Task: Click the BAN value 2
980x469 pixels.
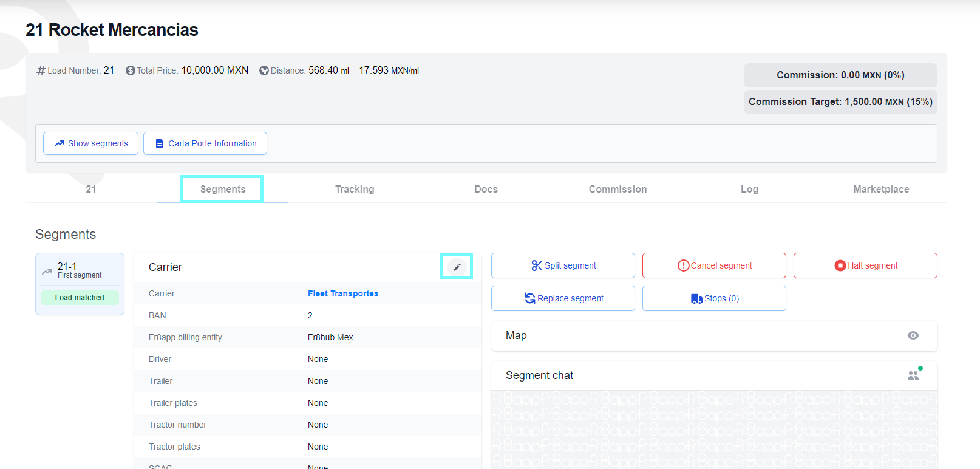Action: pos(310,315)
